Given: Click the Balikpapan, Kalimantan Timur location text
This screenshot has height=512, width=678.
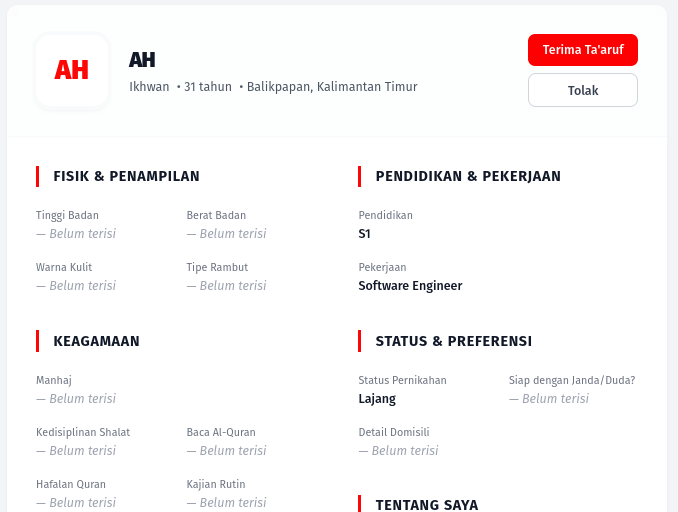Looking at the screenshot, I should click(x=332, y=87).
